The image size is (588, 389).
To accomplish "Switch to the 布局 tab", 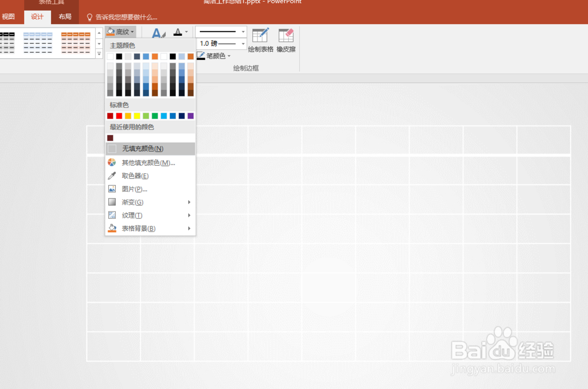I will (65, 17).
